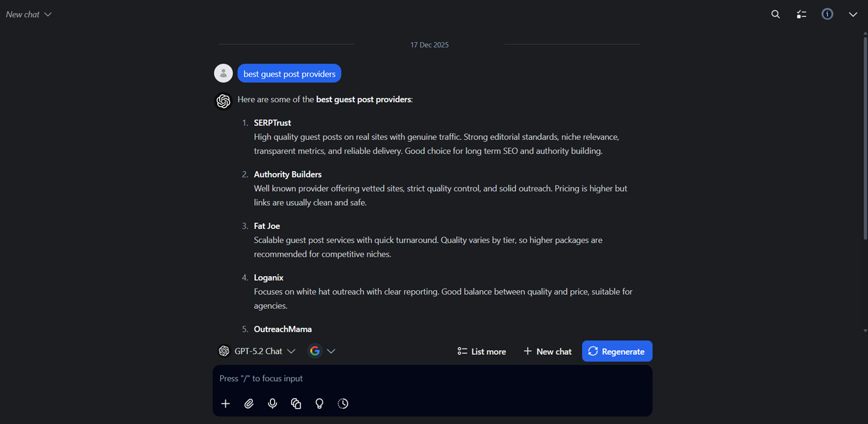Start voice input with the microphone icon
This screenshot has height=424, width=868.
pos(272,403)
